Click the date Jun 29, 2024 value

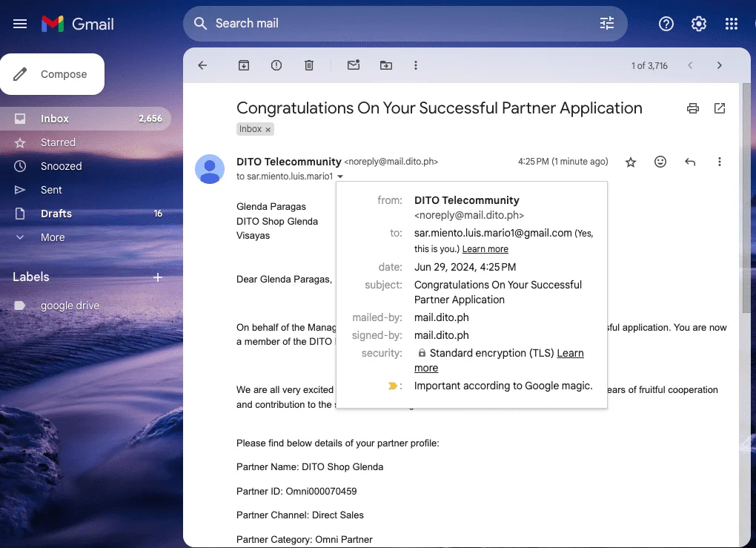pos(465,267)
